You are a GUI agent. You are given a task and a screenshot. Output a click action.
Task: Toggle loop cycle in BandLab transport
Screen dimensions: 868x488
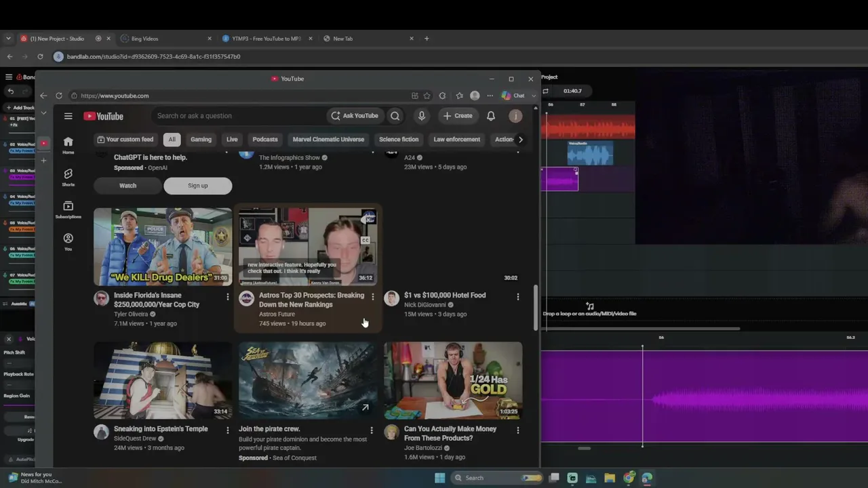pyautogui.click(x=546, y=91)
